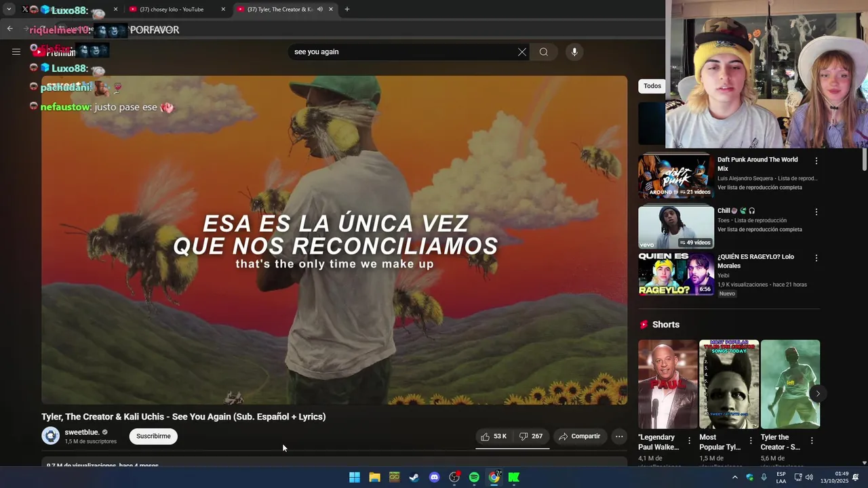Go back with browser back arrow
The height and width of the screenshot is (488, 868).
click(9, 28)
